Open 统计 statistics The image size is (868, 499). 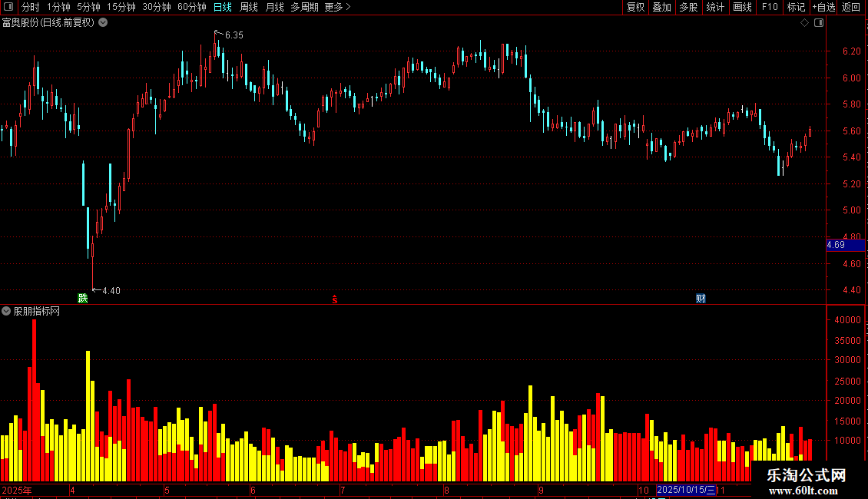click(715, 7)
